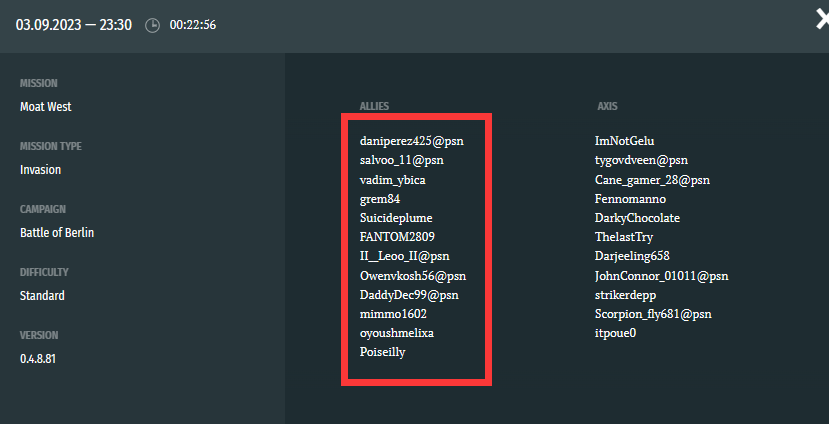Screen dimensions: 829x424
Task: Click Axis player DarkyChocolate
Action: click(x=638, y=218)
